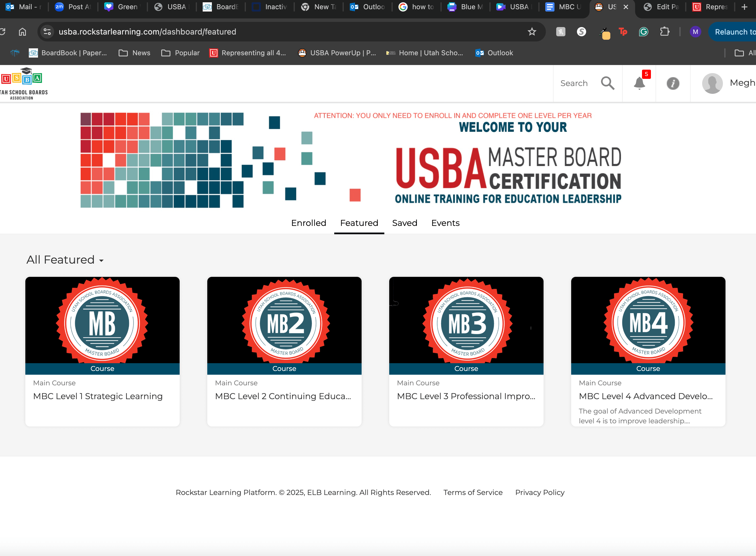Click the S circle extension icon
Viewport: 756px width, 556px height.
click(x=581, y=32)
